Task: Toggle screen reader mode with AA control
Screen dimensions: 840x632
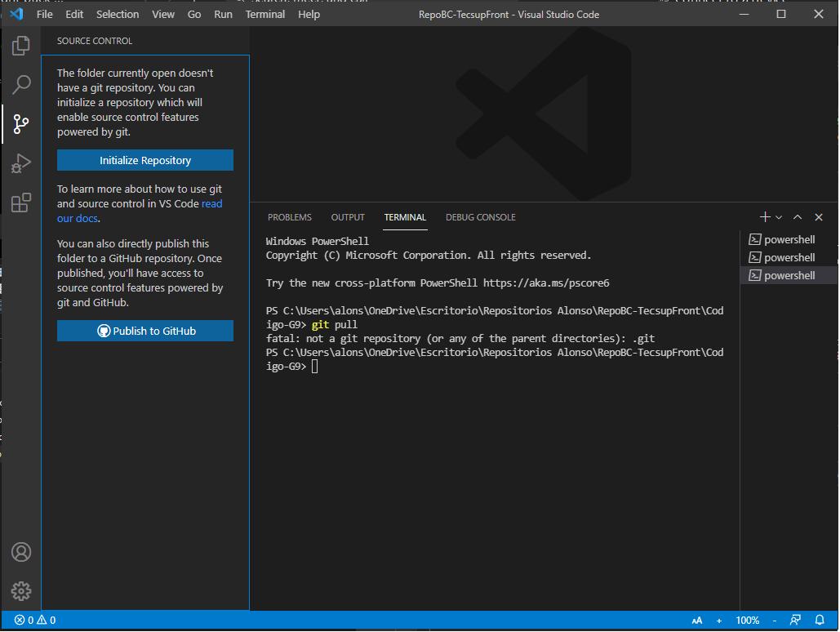Action: pyautogui.click(x=697, y=620)
